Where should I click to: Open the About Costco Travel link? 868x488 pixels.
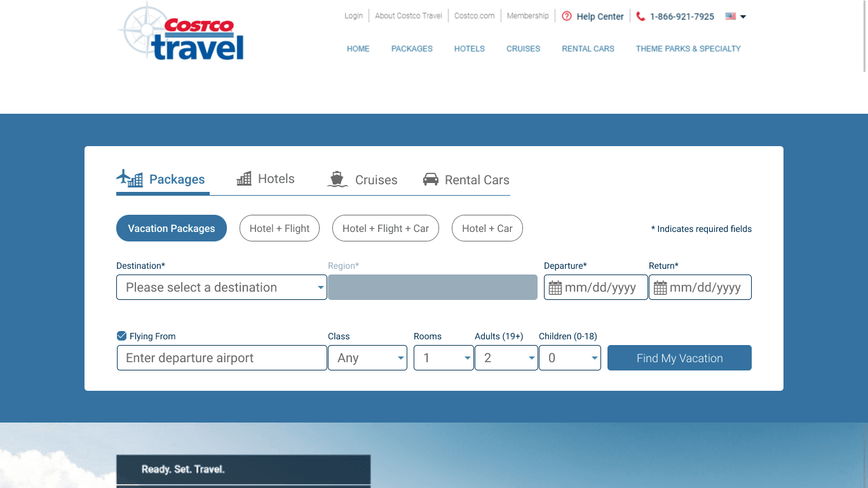point(409,16)
